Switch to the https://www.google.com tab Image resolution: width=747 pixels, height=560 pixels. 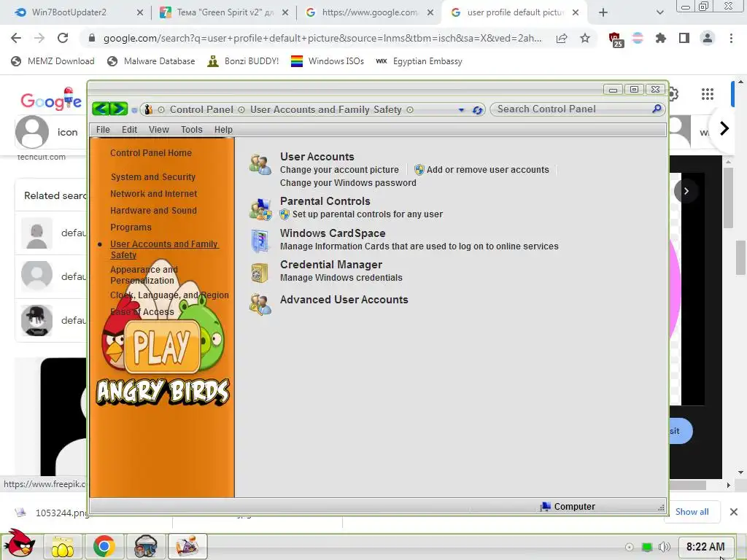[x=369, y=12]
